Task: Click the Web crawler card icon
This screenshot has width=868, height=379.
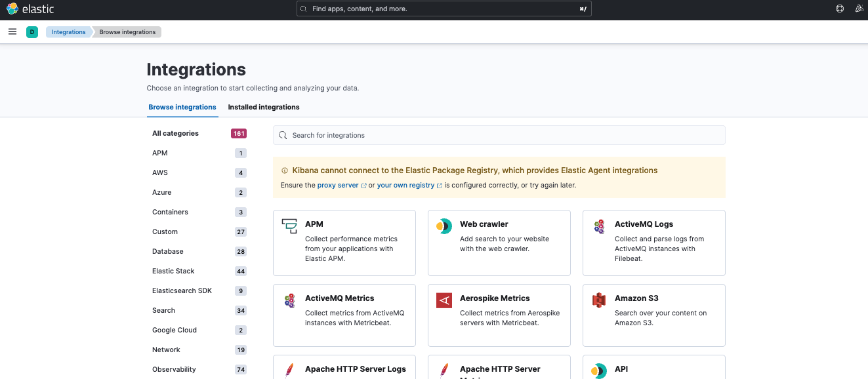Action: point(444,226)
